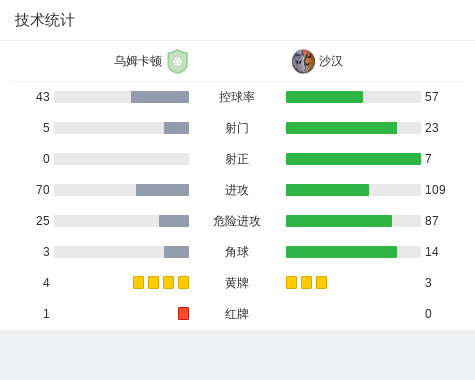This screenshot has height=380, width=475.
Task: Click the 黄牌 stat label
Action: point(237,283)
